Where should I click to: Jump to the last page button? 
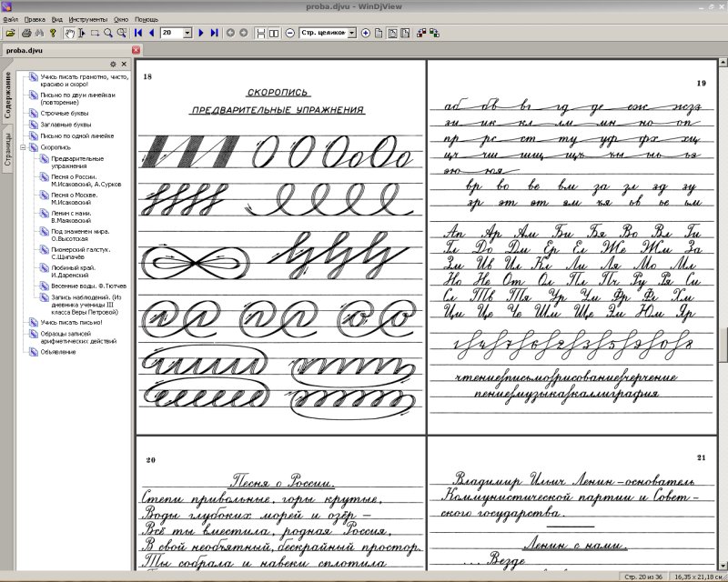[215, 33]
